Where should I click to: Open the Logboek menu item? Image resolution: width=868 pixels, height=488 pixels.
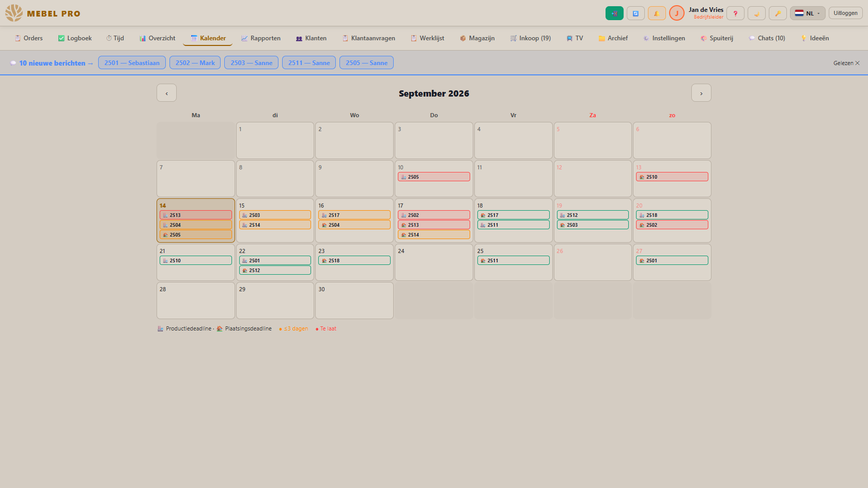click(x=75, y=38)
